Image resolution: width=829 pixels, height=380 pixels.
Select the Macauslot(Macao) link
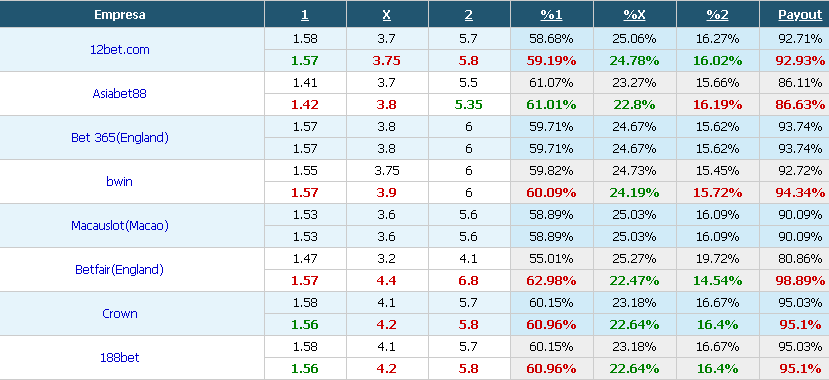pos(119,226)
